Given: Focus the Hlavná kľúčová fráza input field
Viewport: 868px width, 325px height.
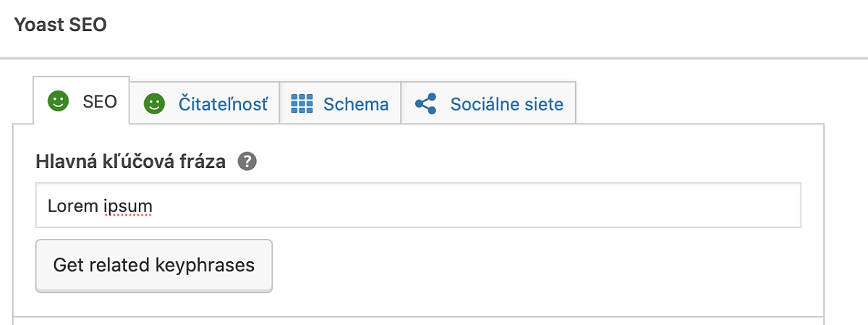Looking at the screenshot, I should [x=463, y=206].
